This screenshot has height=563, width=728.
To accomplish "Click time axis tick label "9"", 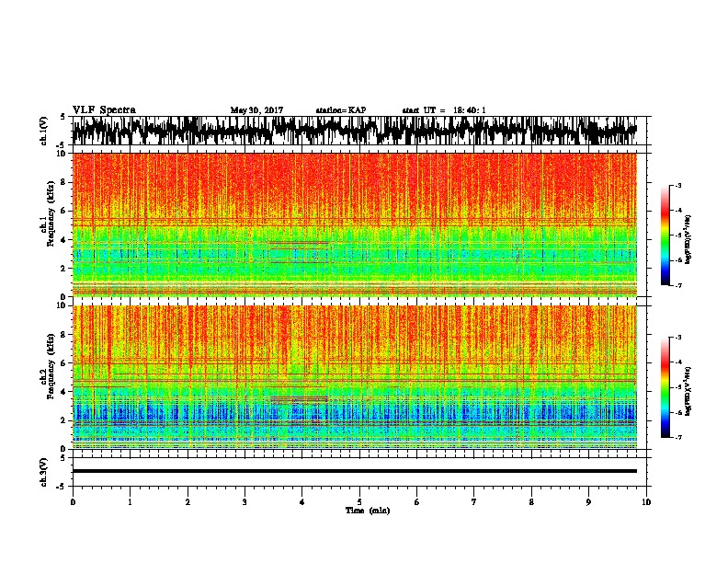I will click(589, 502).
